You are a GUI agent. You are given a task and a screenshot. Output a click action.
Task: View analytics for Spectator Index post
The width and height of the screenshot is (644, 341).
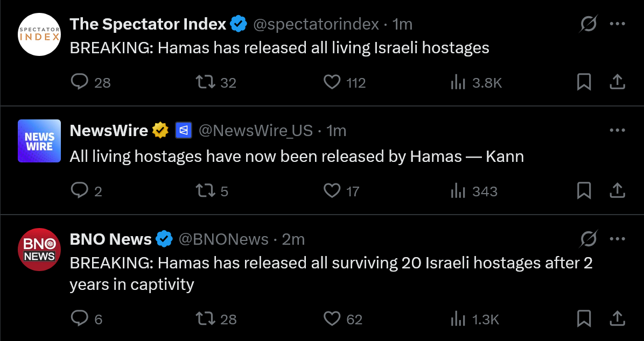(458, 82)
